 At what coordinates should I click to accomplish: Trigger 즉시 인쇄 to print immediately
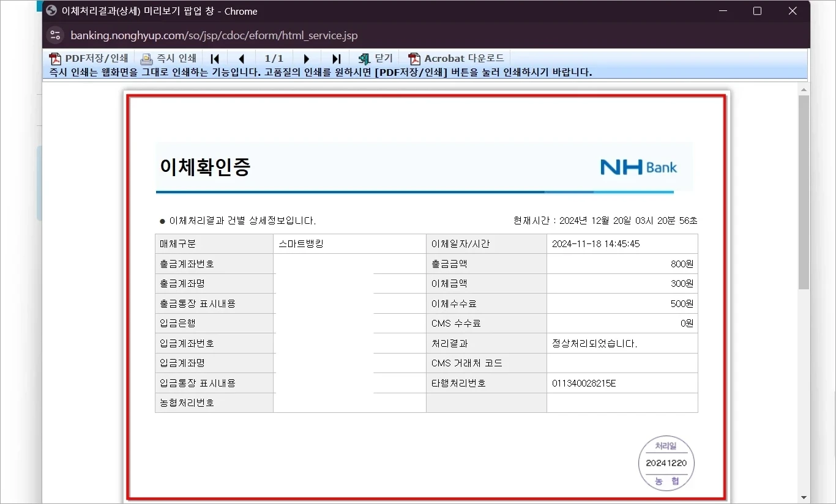[176, 58]
